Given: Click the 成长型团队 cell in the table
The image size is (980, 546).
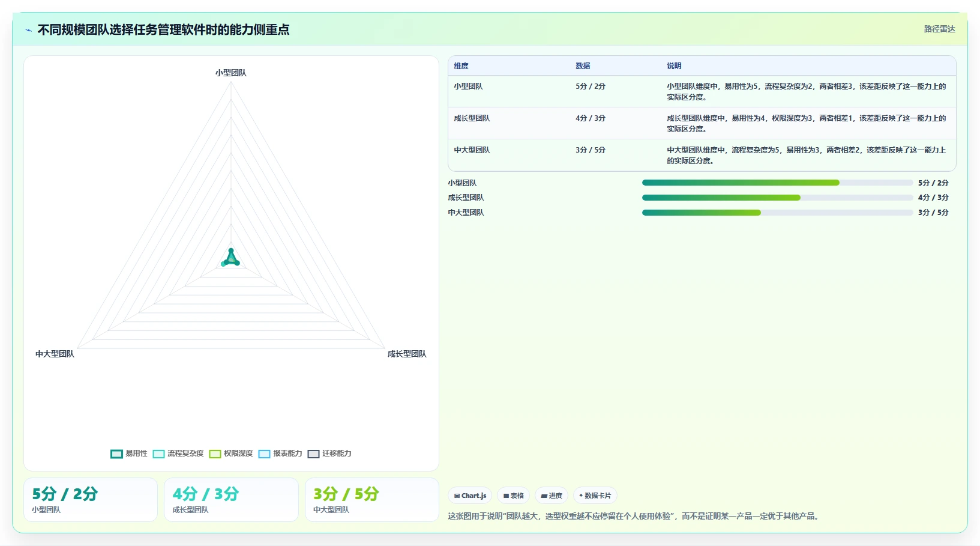Looking at the screenshot, I should point(472,118).
